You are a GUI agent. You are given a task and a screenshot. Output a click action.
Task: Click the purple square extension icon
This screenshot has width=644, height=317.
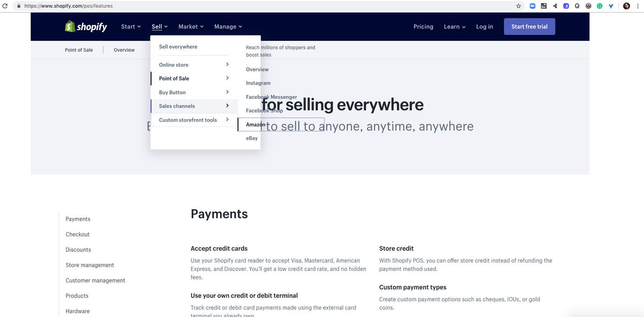pos(566,6)
